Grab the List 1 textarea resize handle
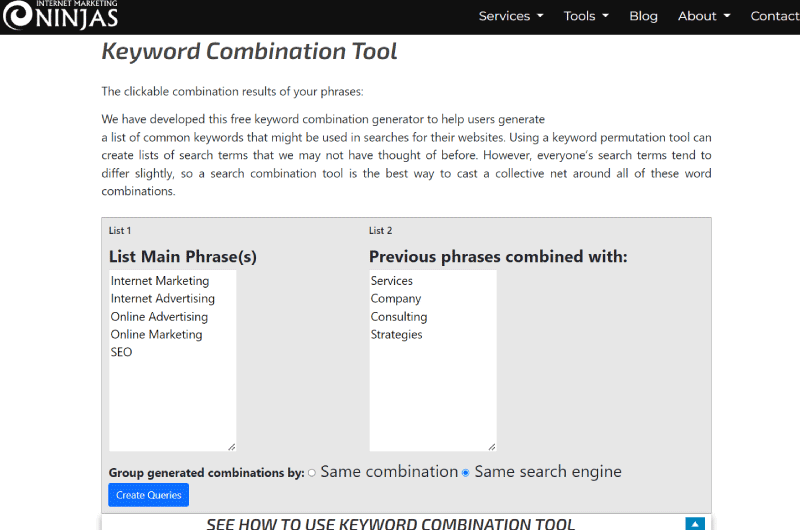 tap(232, 447)
